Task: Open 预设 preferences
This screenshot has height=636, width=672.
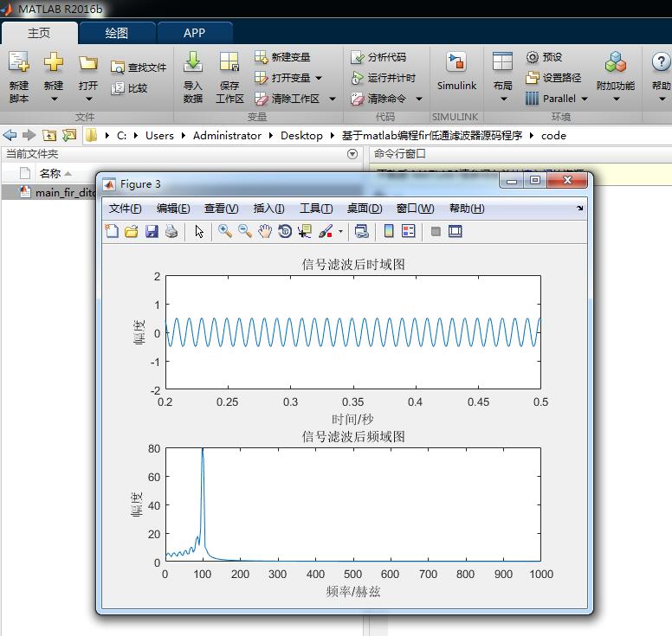Action: coord(544,57)
